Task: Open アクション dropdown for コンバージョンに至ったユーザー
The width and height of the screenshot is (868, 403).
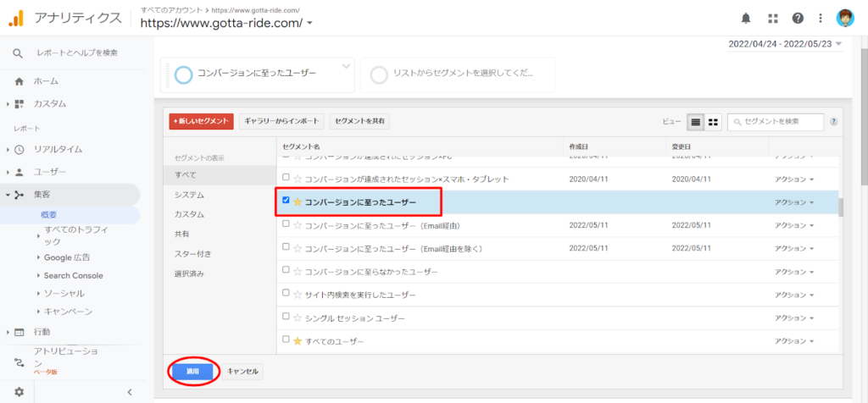Action: 793,202
